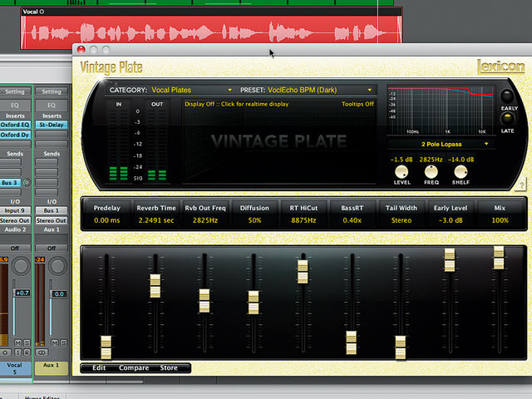Solo the Aux 1 channel strip

pos(63,342)
